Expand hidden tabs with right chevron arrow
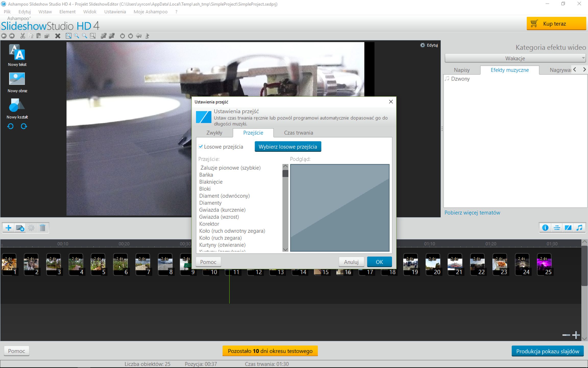Viewport: 588px width, 368px height. coord(584,69)
